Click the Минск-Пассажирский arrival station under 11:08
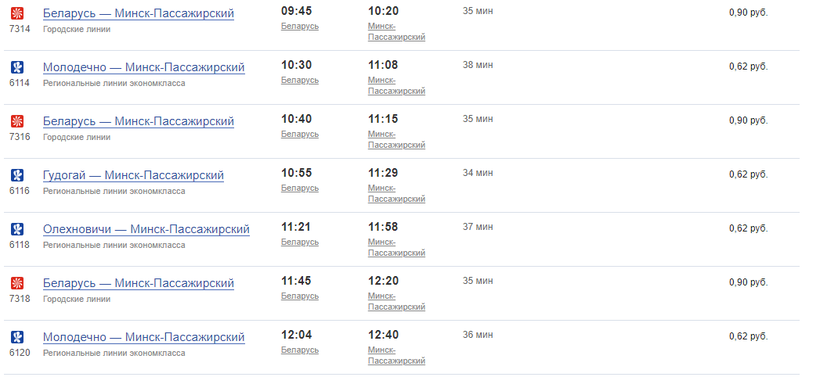This screenshot has height=377, width=820. click(x=396, y=86)
